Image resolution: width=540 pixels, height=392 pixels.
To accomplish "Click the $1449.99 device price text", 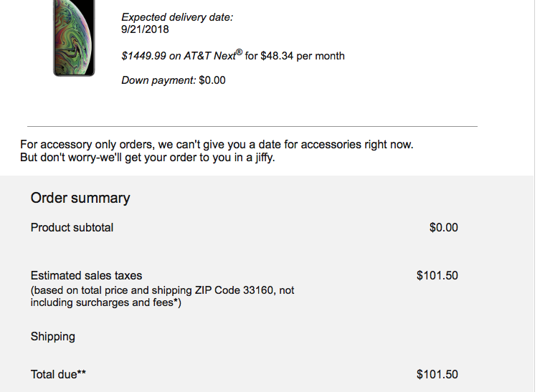I will pyautogui.click(x=144, y=56).
